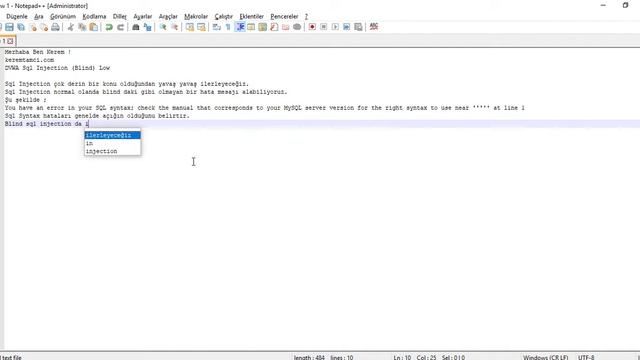Save the recorded macro icon
The height and width of the screenshot is (360, 640).
coord(358,27)
